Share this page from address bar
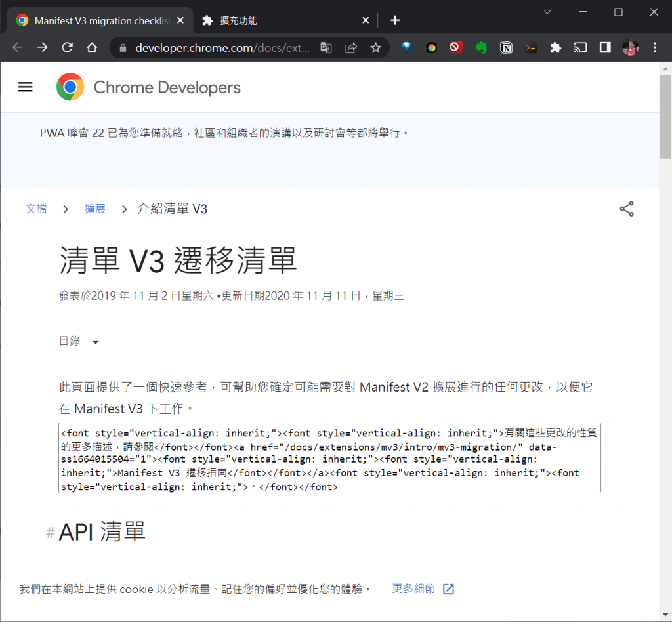Screen dimensions: 672x622 [x=351, y=47]
